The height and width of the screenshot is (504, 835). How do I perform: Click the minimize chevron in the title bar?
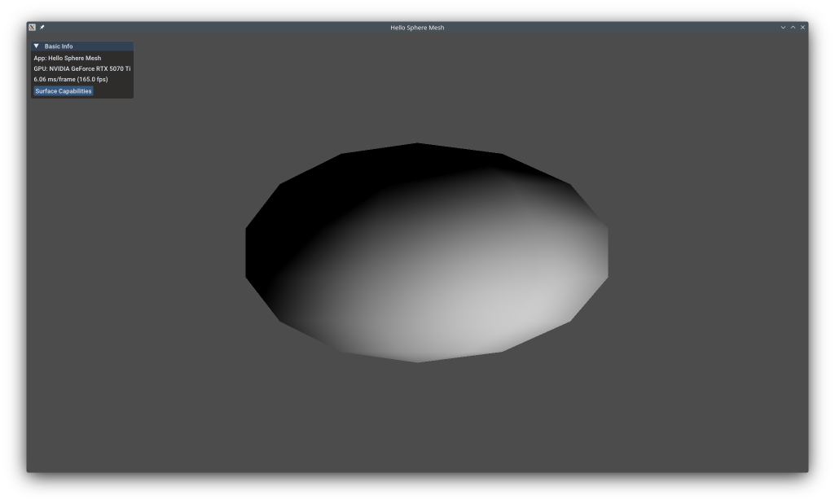(783, 26)
